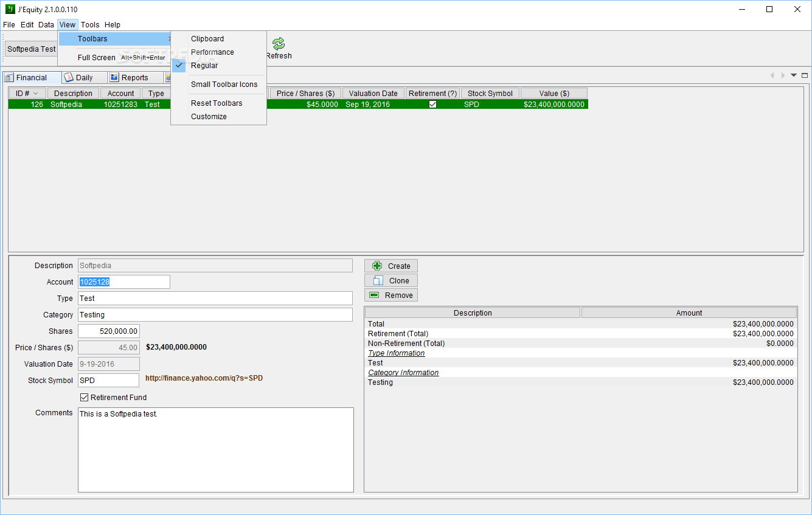The image size is (812, 515).
Task: Click the Valuation Date column header
Action: [373, 93]
